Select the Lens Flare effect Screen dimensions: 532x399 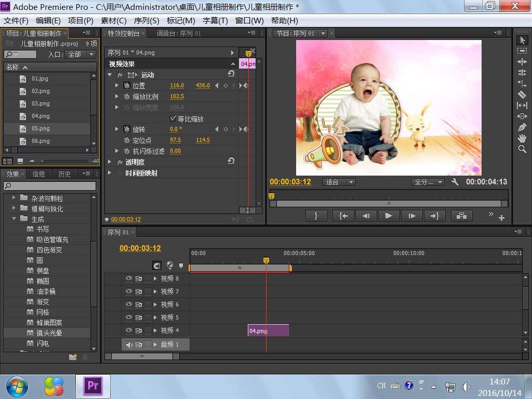[x=49, y=333]
